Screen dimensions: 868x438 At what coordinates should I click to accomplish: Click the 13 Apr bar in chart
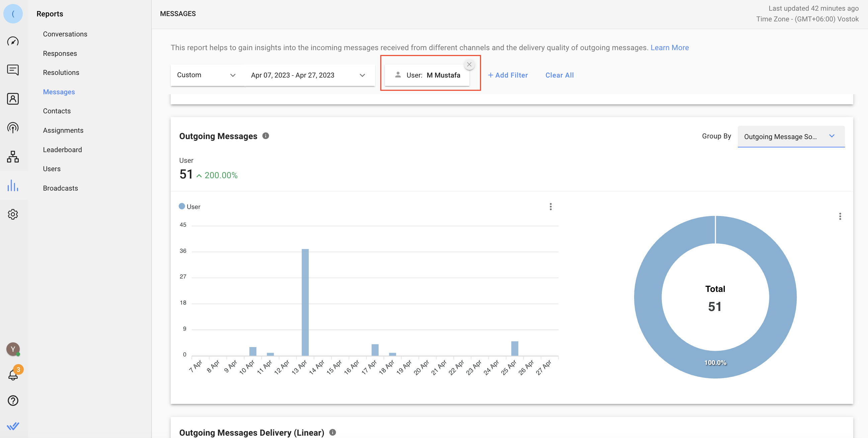pos(305,302)
